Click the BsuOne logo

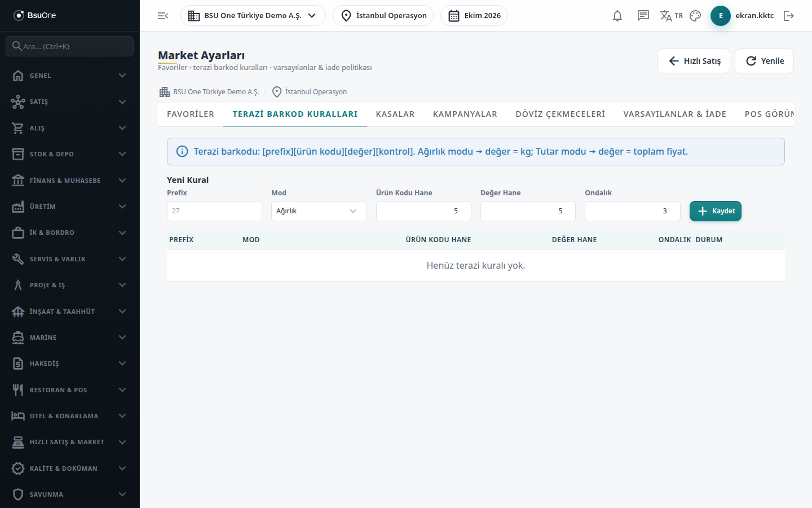(35, 15)
